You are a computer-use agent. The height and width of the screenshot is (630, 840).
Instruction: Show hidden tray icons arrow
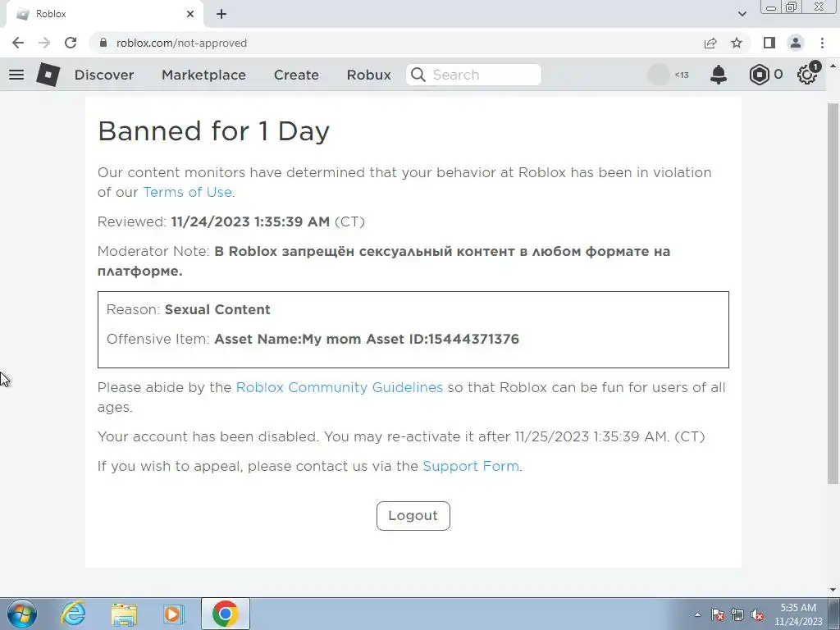pos(697,614)
